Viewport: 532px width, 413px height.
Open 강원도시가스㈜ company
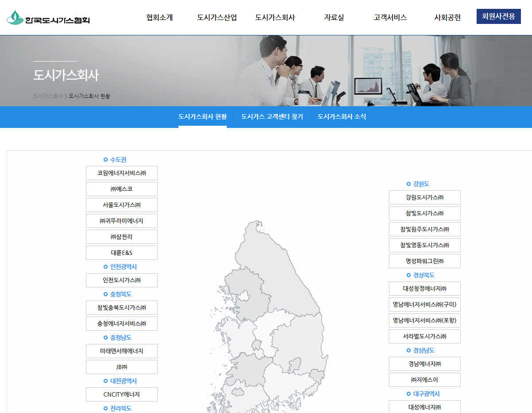425,197
